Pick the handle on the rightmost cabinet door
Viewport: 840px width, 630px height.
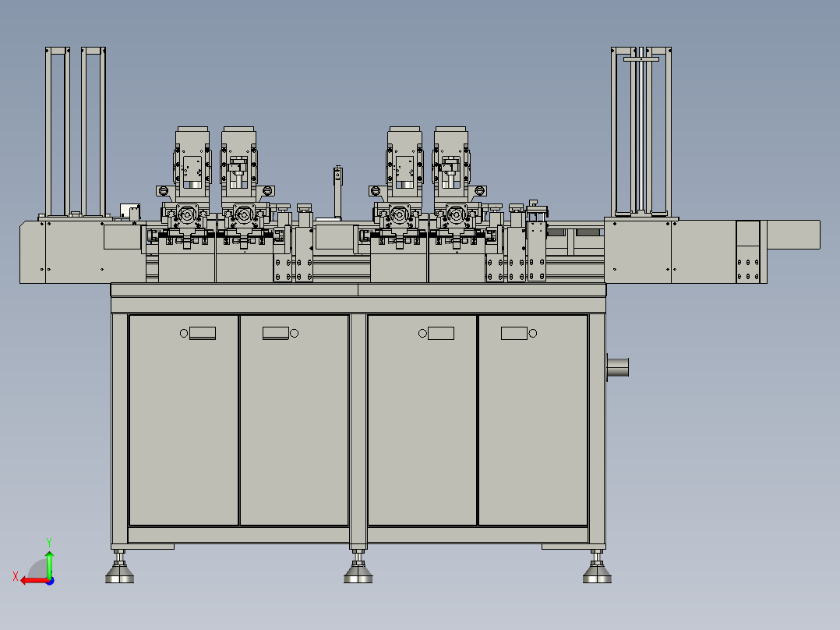514,333
